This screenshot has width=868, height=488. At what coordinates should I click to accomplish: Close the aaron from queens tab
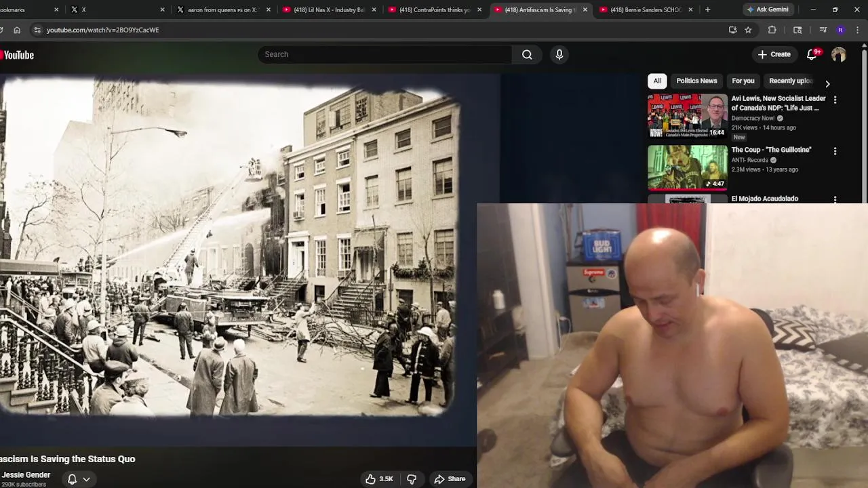[x=269, y=9]
